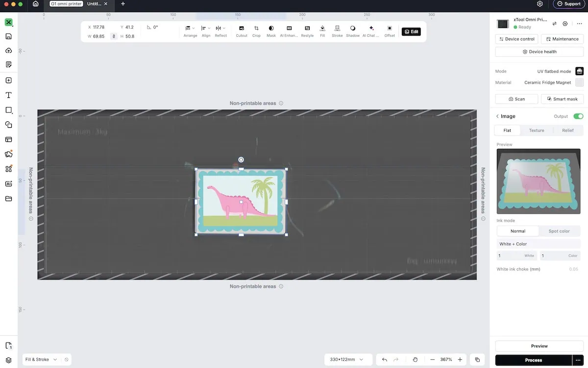This screenshot has height=368, width=588.
Task: Click the Cutout tool
Action: click(242, 31)
